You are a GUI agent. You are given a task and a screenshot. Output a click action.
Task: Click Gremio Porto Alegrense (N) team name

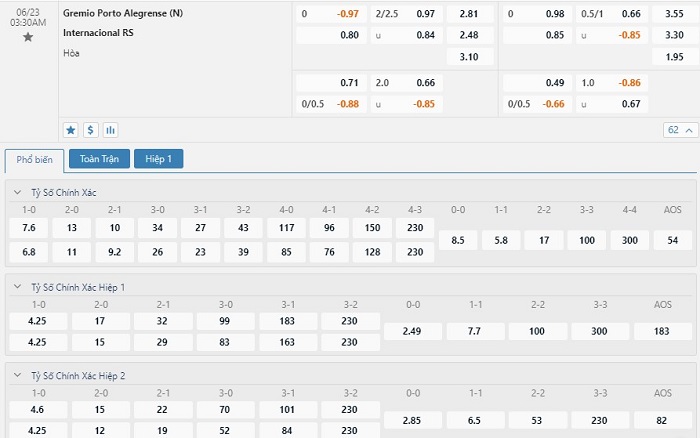(123, 13)
